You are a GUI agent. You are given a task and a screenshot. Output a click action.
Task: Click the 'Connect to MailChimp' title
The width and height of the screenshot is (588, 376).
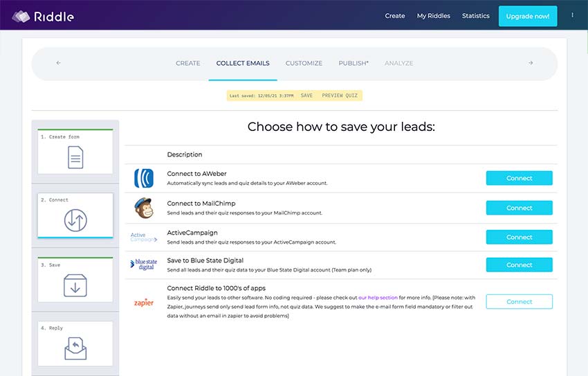(x=201, y=204)
